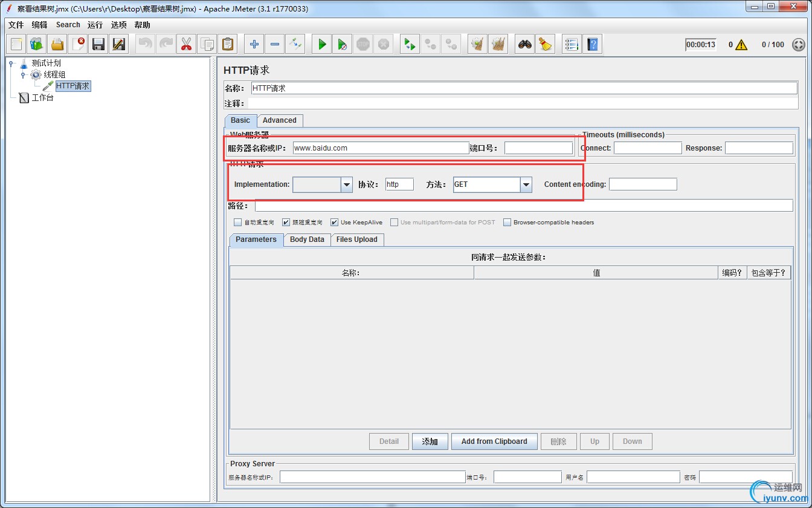812x508 pixels.
Task: Open the 选项 menu
Action: (119, 25)
